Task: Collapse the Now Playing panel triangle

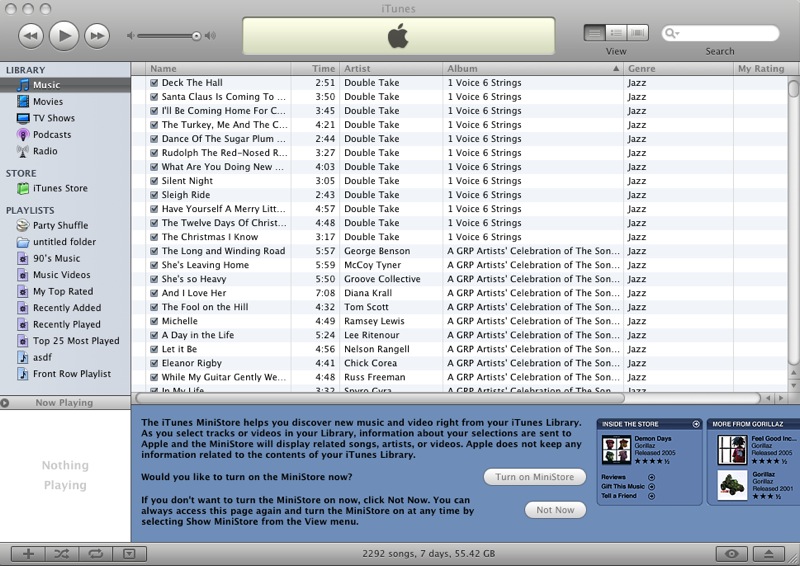Action: click(x=6, y=403)
